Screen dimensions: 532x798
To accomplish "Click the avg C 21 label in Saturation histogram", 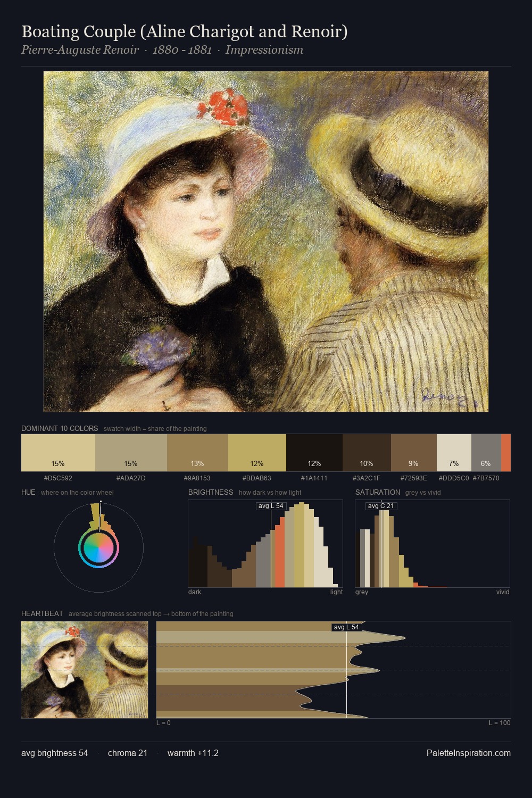I will click(x=381, y=506).
